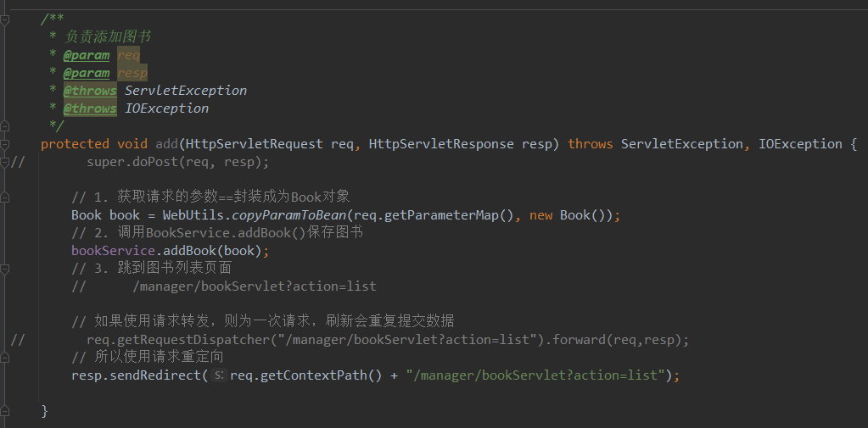868x428 pixels.
Task: Click the first @param tag in Javadoc
Action: coord(87,55)
